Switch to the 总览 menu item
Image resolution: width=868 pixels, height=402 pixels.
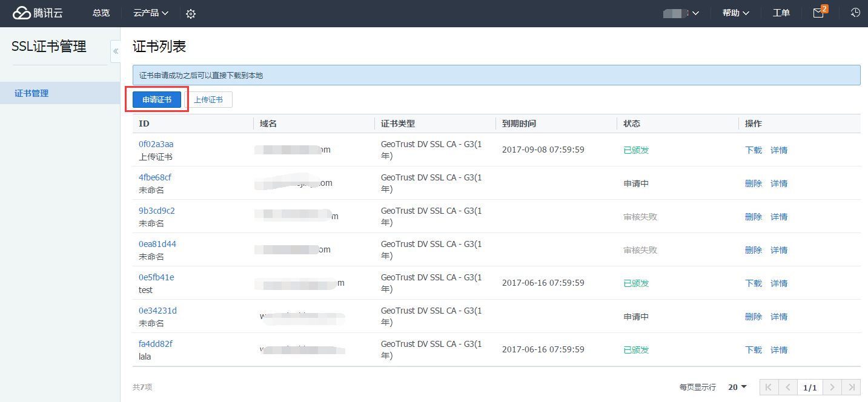[101, 13]
